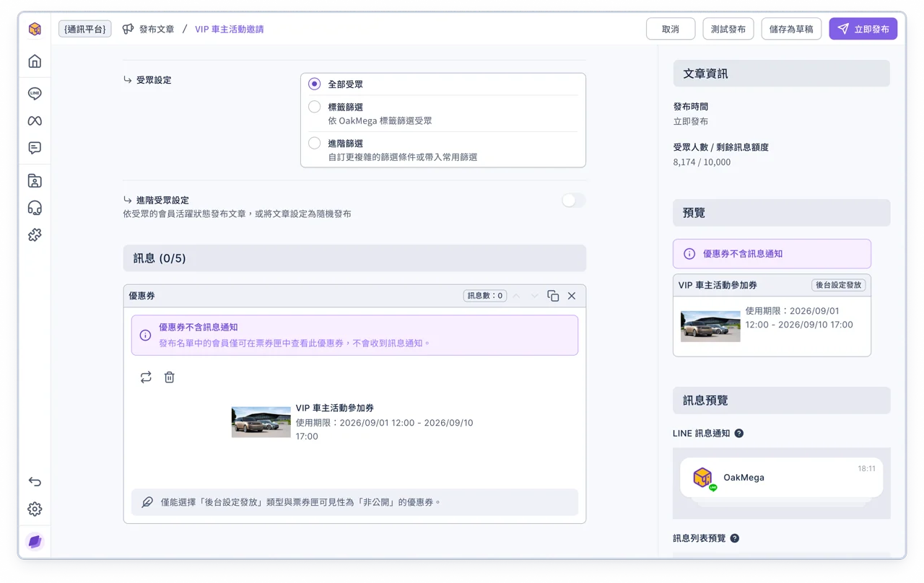924x583 pixels.
Task: Click the 儲存為草稿 button
Action: (x=791, y=29)
